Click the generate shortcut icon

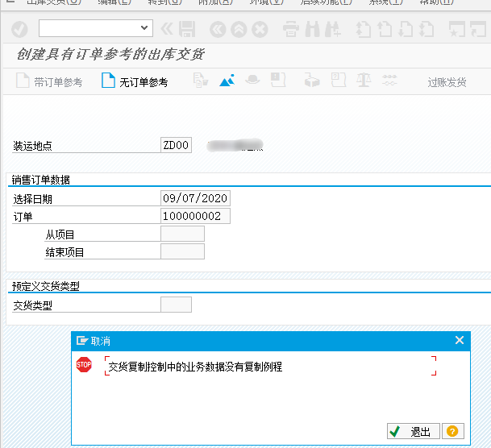pos(478,29)
